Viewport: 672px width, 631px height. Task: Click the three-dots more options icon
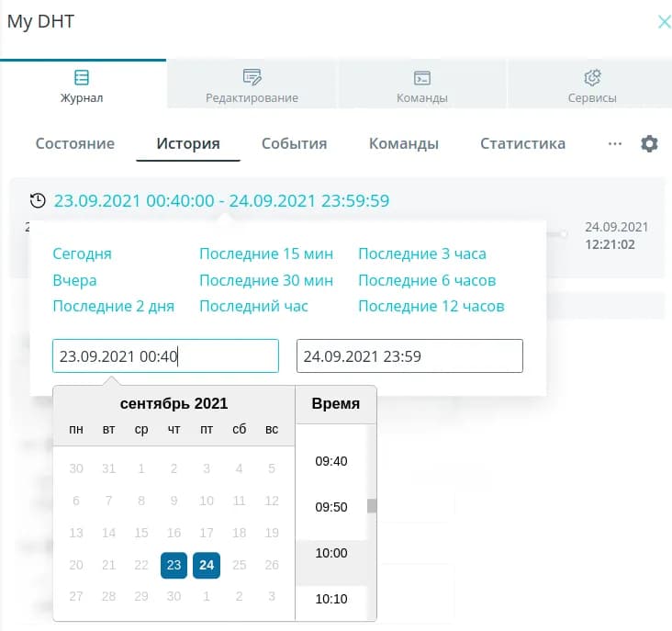pyautogui.click(x=615, y=144)
